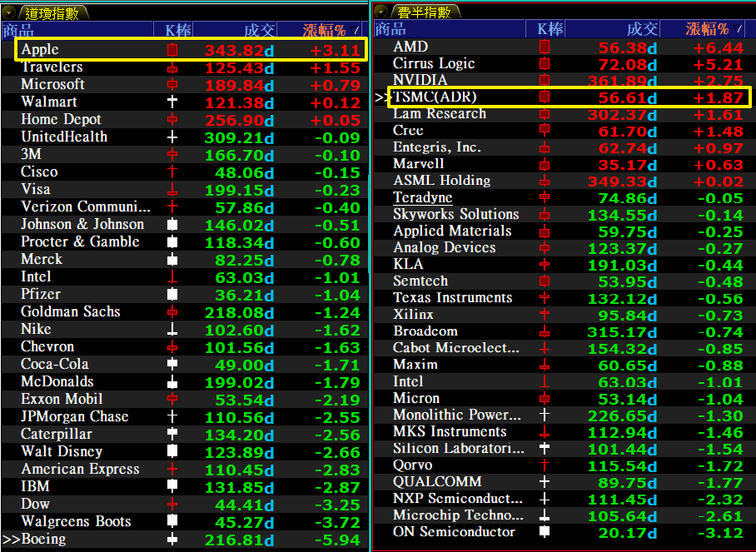Click Apple's price 343.82d
This screenshot has width=756, height=552.
tap(240, 51)
